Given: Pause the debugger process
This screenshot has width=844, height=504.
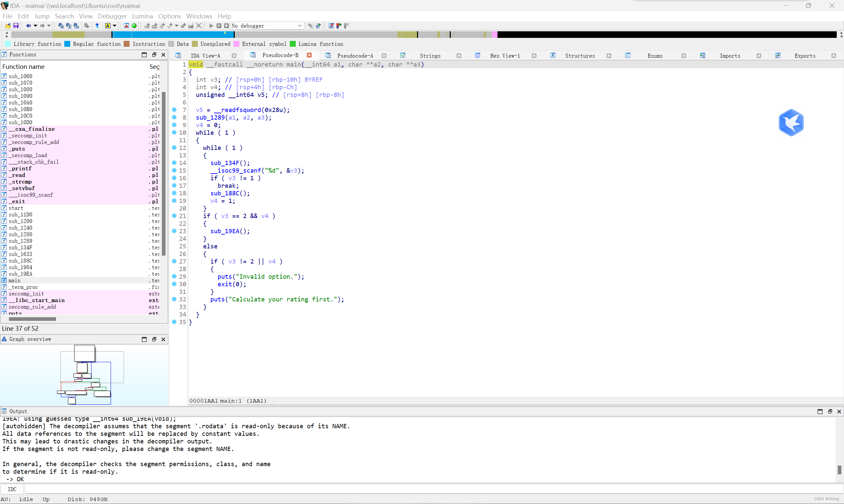Looking at the screenshot, I should [x=219, y=25].
